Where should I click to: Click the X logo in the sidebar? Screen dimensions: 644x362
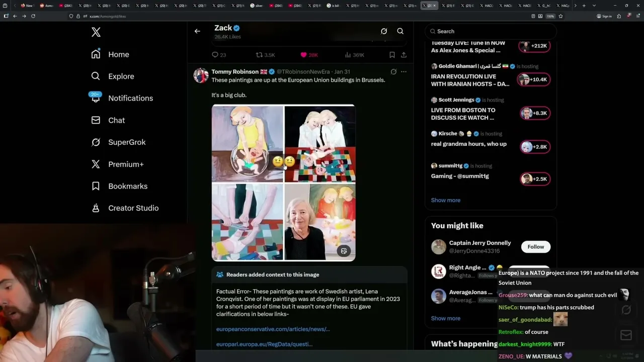pos(96,33)
